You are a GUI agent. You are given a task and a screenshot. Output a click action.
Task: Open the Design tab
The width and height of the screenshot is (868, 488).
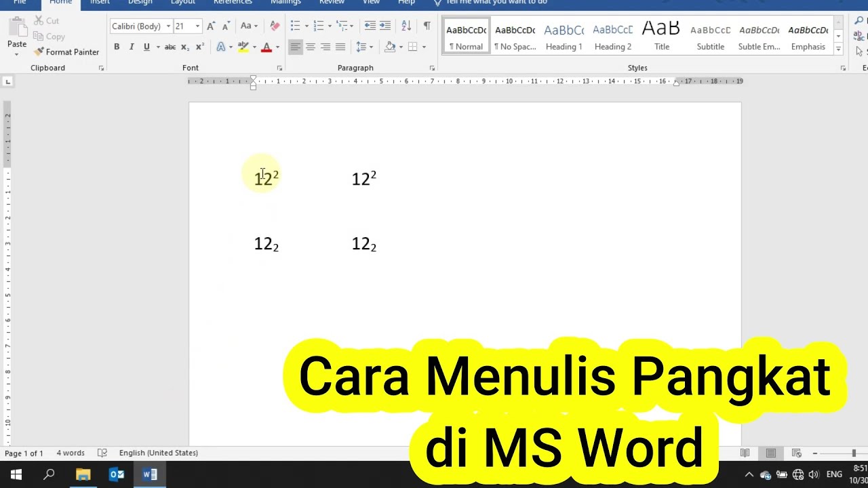pos(140,3)
